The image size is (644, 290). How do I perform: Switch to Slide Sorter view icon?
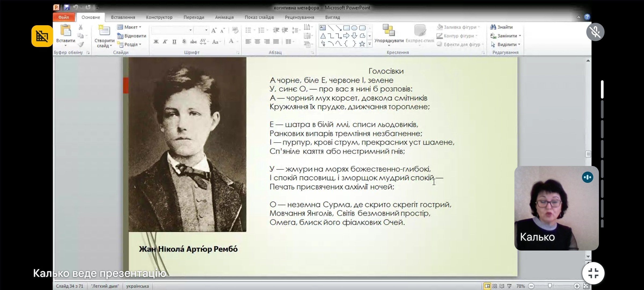click(x=495, y=286)
